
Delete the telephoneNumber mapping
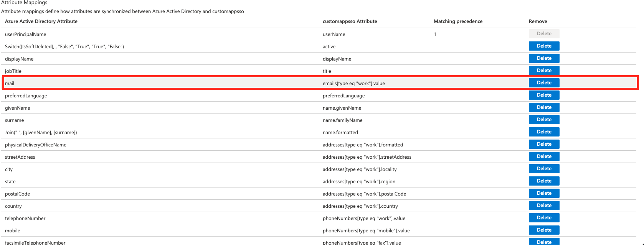click(x=544, y=218)
